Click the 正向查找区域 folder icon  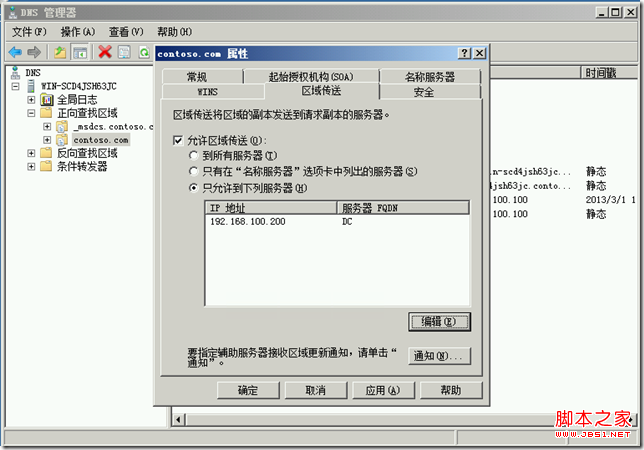(x=46, y=112)
